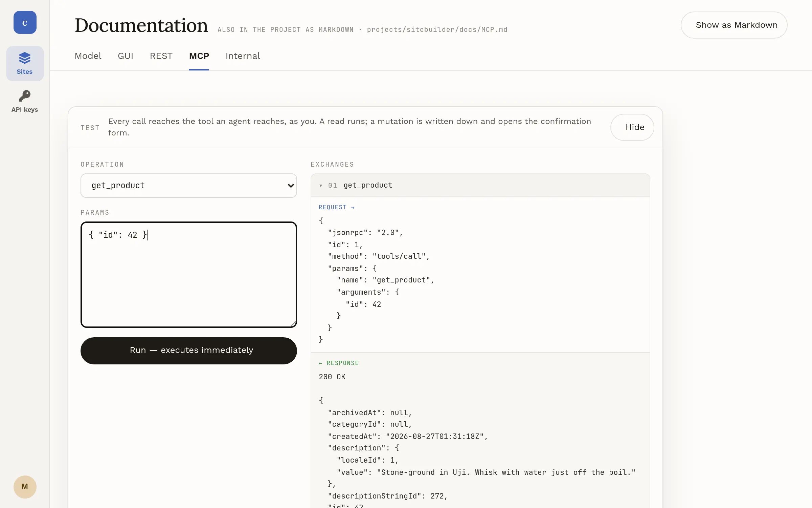Click the "name": "get_product" line
Screen dimensions: 812x508
tap(386, 280)
